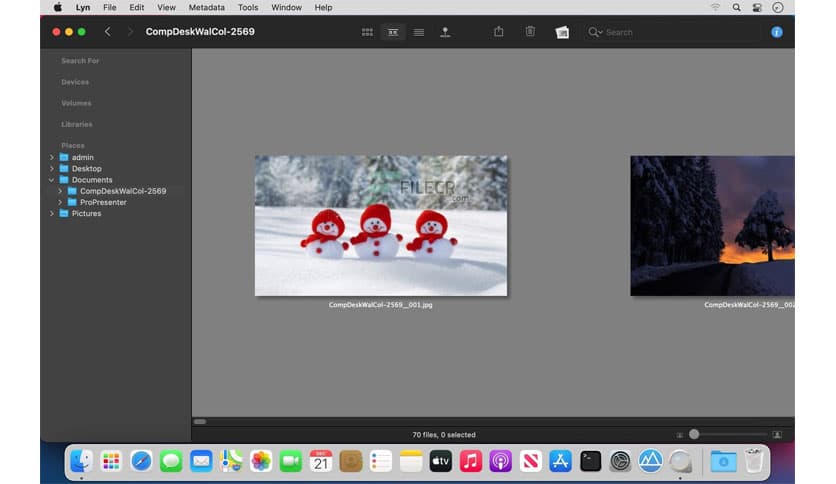The height and width of the screenshot is (484, 836).
Task: Adjust the thumbnail size slider
Action: click(x=694, y=434)
